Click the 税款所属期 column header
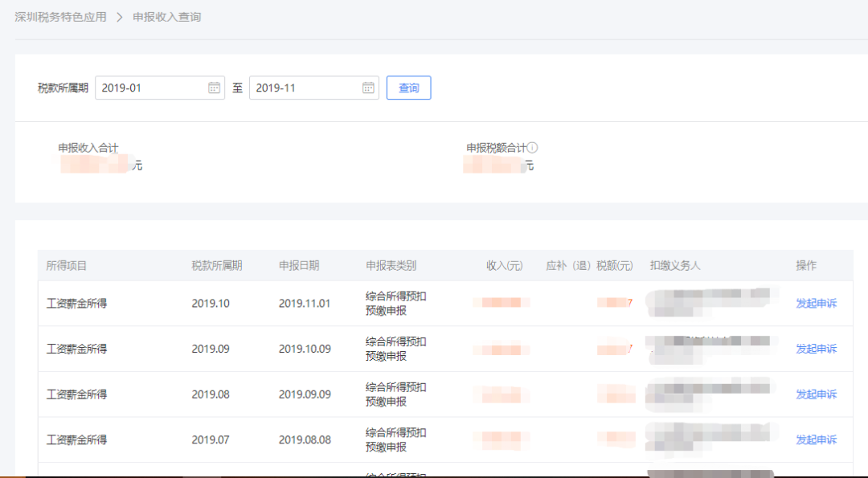The image size is (868, 478). coord(216,265)
